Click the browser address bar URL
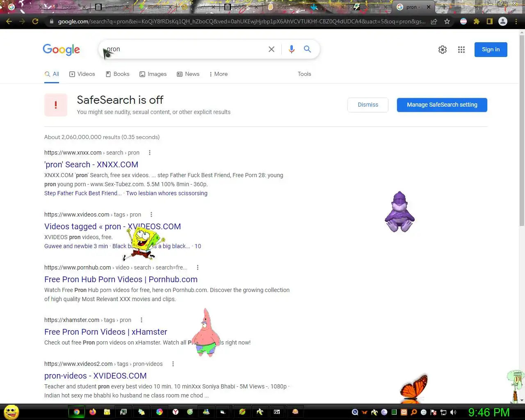The height and width of the screenshot is (420, 525). click(241, 21)
